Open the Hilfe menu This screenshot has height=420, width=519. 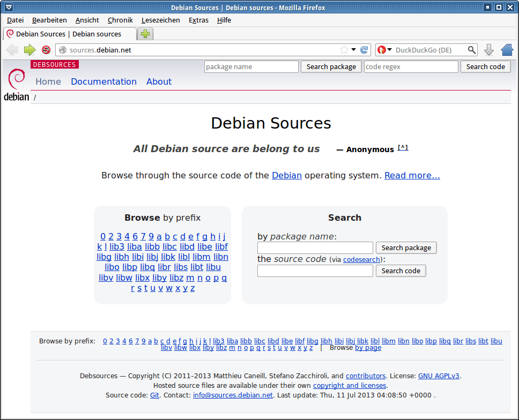point(224,20)
